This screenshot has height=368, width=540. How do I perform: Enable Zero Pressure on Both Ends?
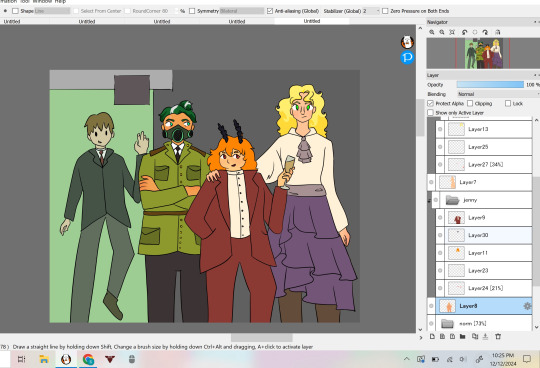click(385, 11)
